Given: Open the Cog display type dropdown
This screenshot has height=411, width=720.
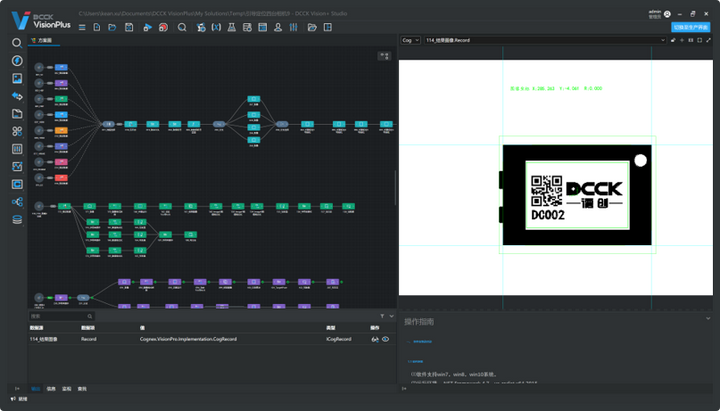Looking at the screenshot, I should [410, 41].
